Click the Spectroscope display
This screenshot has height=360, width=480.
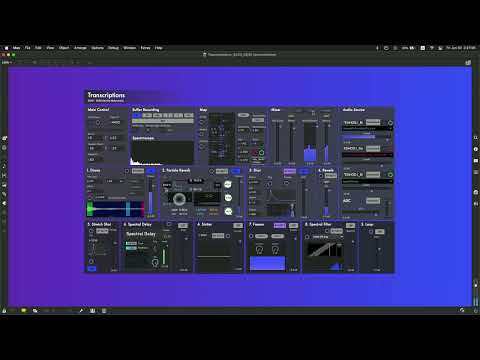[163, 153]
